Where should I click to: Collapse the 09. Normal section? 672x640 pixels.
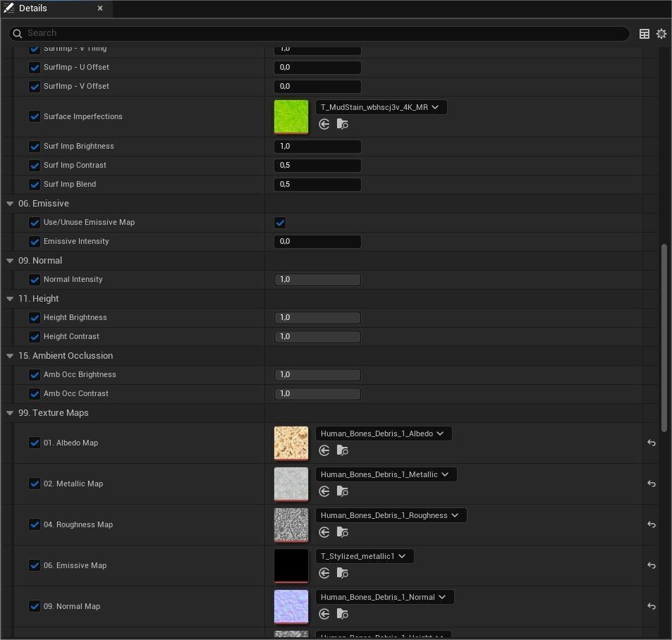10,261
